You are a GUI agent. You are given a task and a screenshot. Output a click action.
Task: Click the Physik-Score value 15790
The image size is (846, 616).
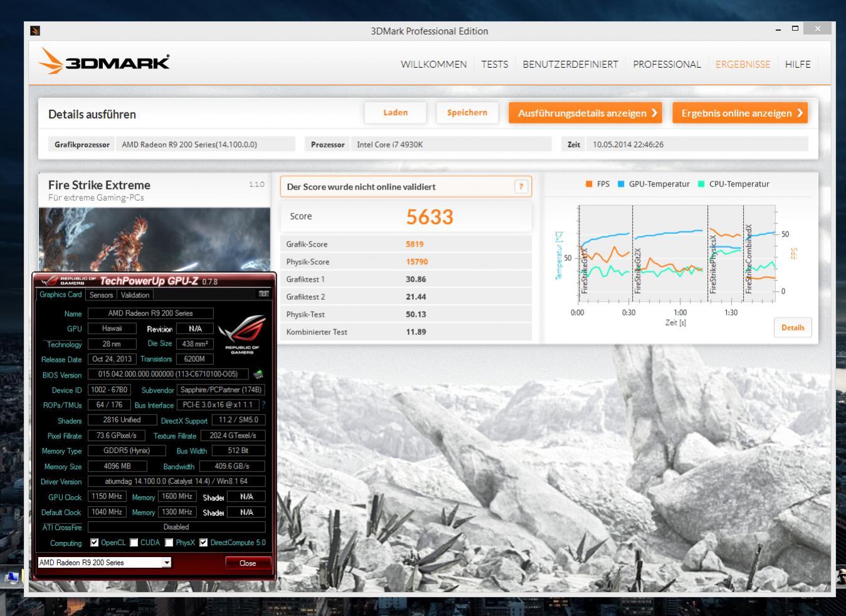[x=417, y=262]
